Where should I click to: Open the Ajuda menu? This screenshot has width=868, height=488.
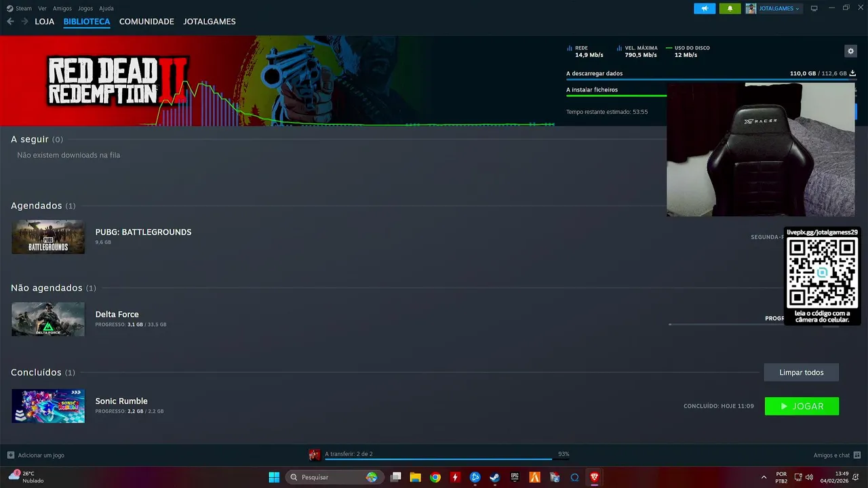pyautogui.click(x=106, y=8)
